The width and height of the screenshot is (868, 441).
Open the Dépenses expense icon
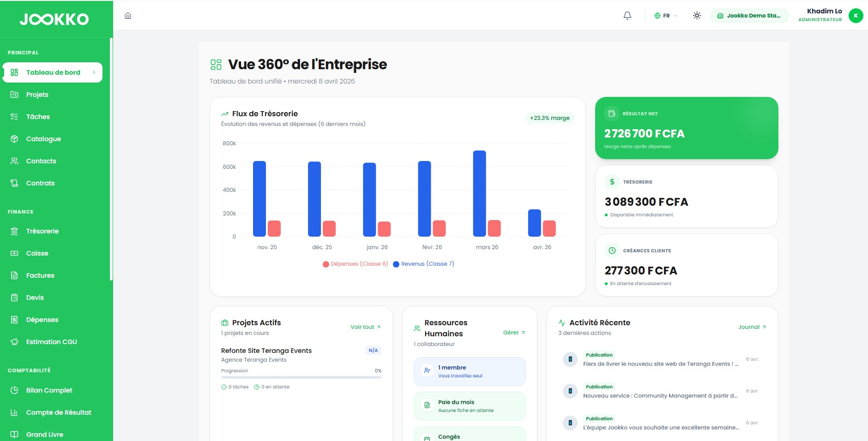click(x=14, y=319)
